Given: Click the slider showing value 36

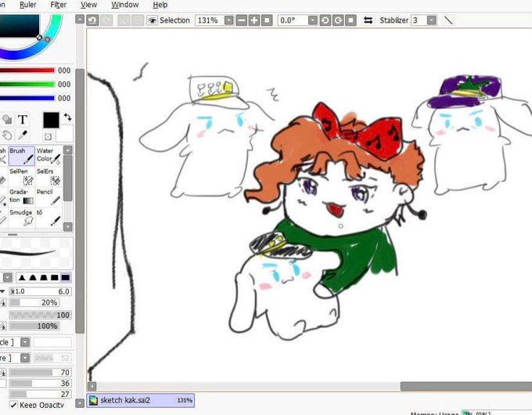Looking at the screenshot, I should point(40,383).
